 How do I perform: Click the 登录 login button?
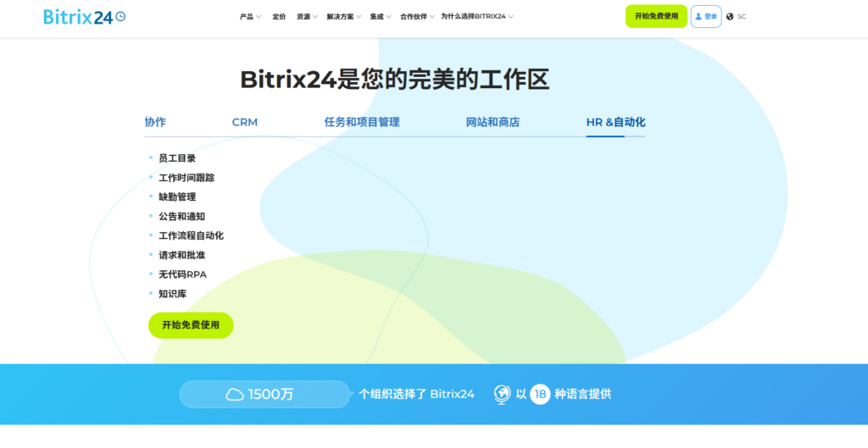(706, 17)
